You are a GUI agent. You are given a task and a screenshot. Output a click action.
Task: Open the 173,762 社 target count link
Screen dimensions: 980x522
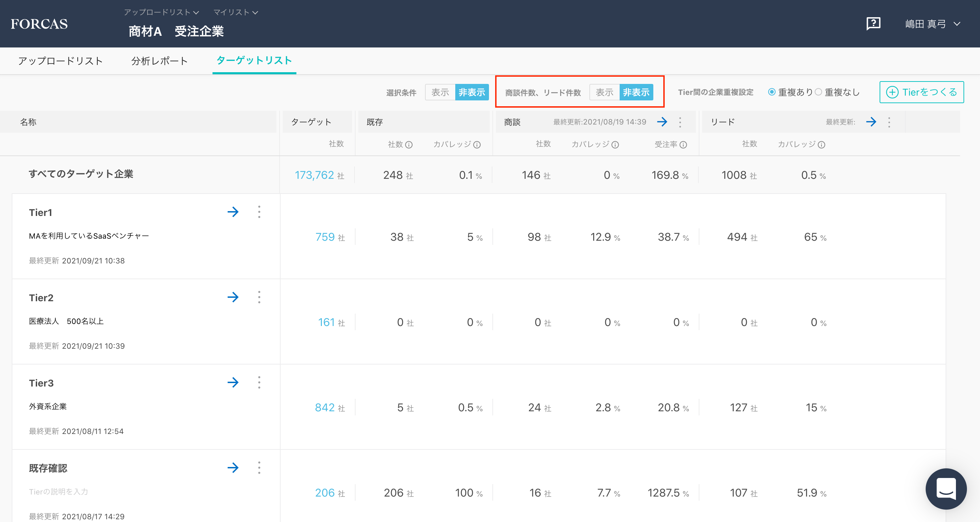tap(314, 175)
